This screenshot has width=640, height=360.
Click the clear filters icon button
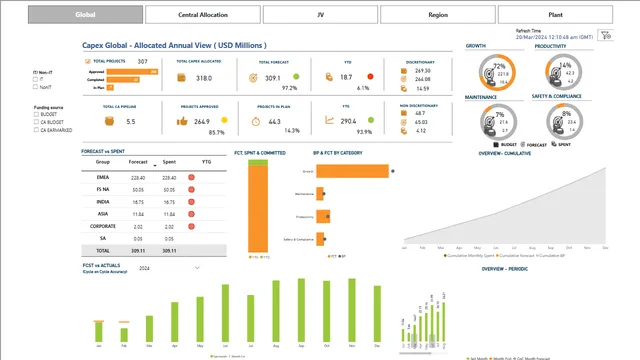coord(606,36)
